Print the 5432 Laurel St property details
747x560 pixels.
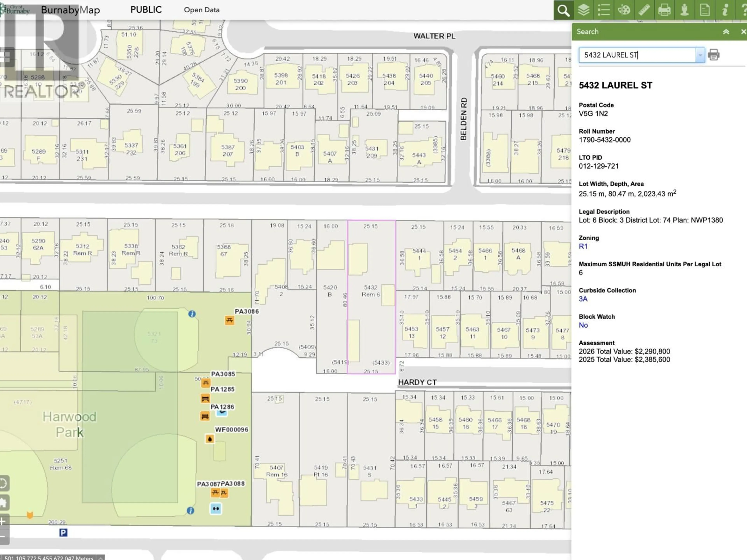[x=714, y=55]
